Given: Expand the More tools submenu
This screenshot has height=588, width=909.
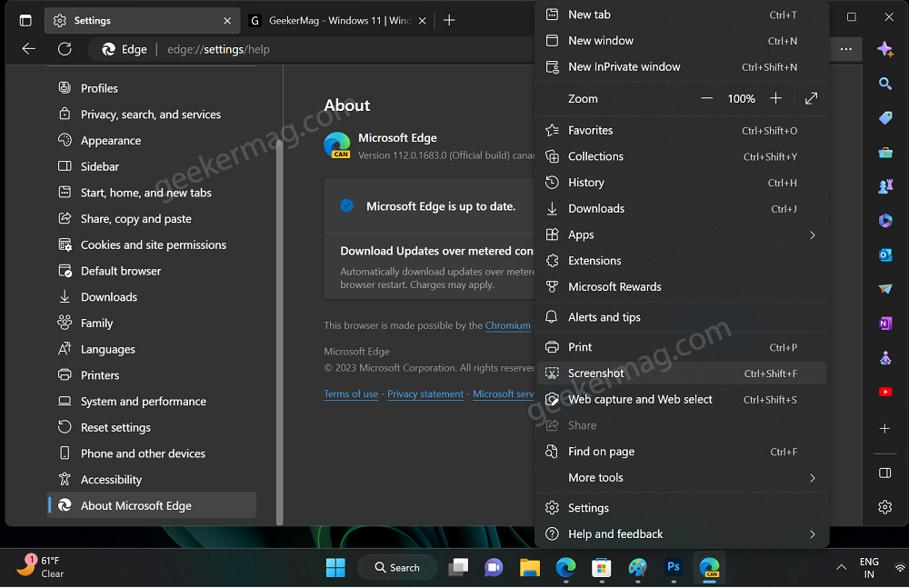Looking at the screenshot, I should click(682, 478).
